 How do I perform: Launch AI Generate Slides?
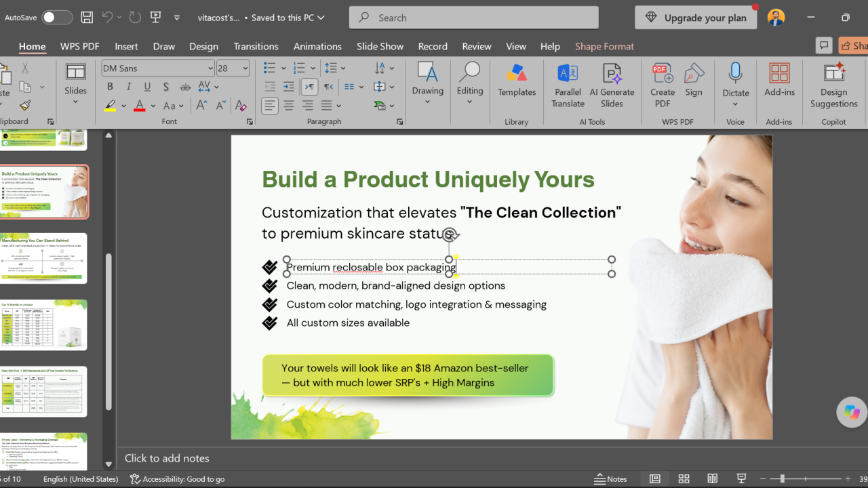pos(612,85)
